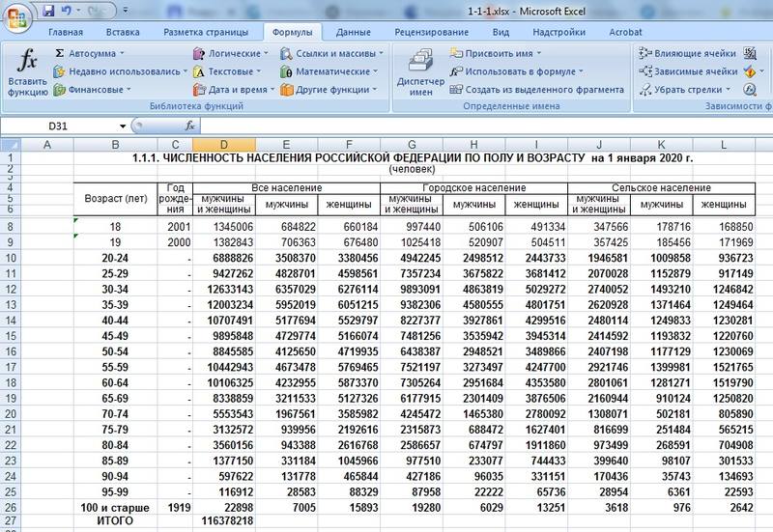Switch to the Данные ribbon tab
The image size is (773, 532).
click(x=353, y=32)
